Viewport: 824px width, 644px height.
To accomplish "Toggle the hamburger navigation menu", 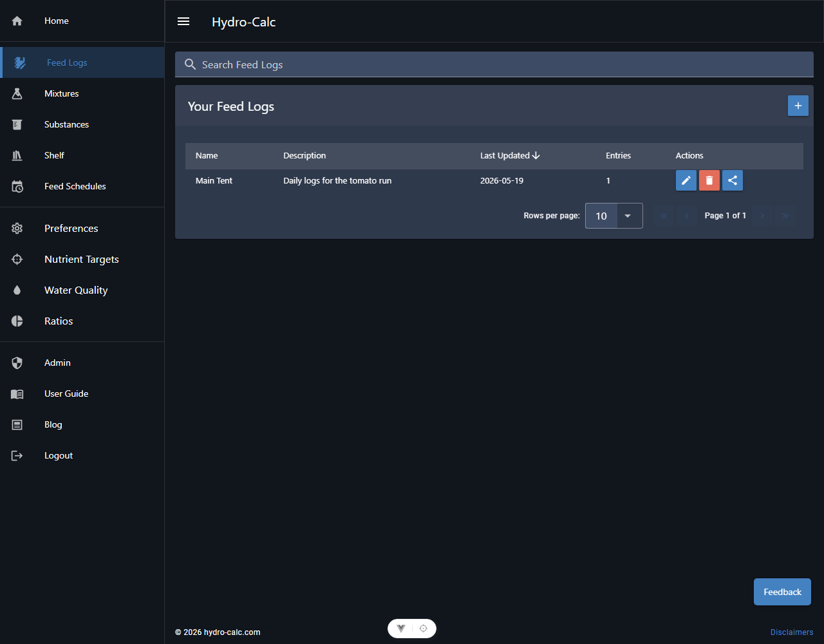I will click(x=183, y=21).
